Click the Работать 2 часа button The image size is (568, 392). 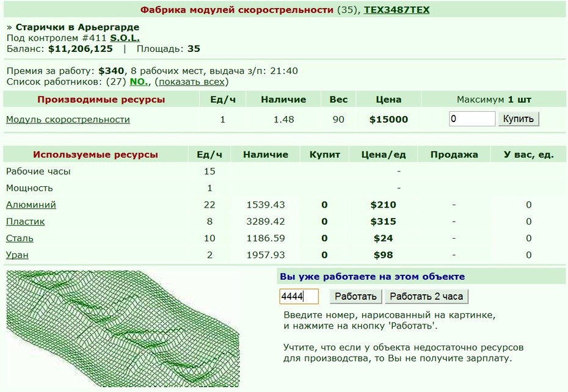[426, 296]
